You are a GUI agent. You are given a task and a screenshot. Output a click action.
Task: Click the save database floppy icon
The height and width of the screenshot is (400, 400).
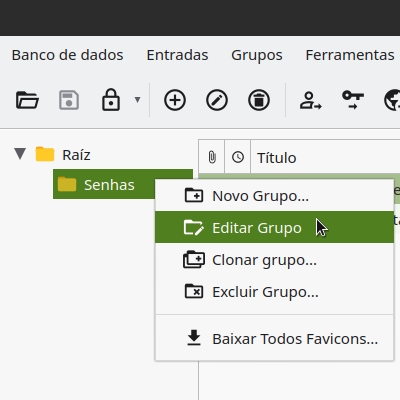pos(69,100)
